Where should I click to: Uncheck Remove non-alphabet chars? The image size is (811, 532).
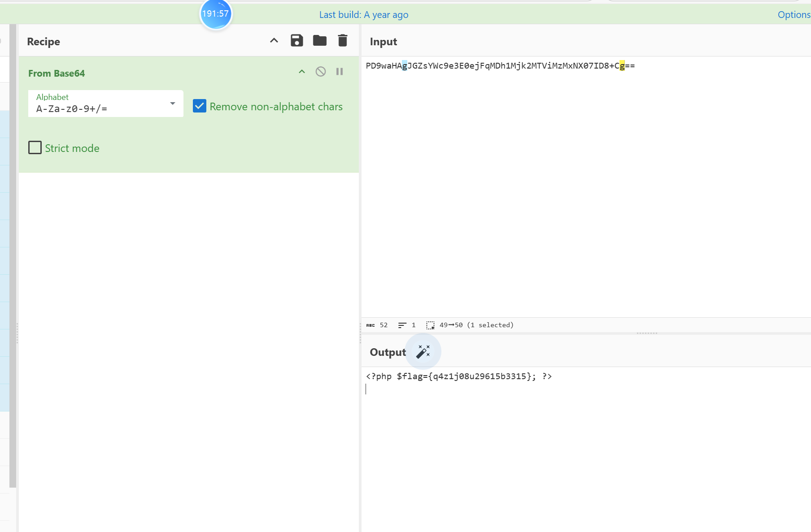tap(200, 106)
